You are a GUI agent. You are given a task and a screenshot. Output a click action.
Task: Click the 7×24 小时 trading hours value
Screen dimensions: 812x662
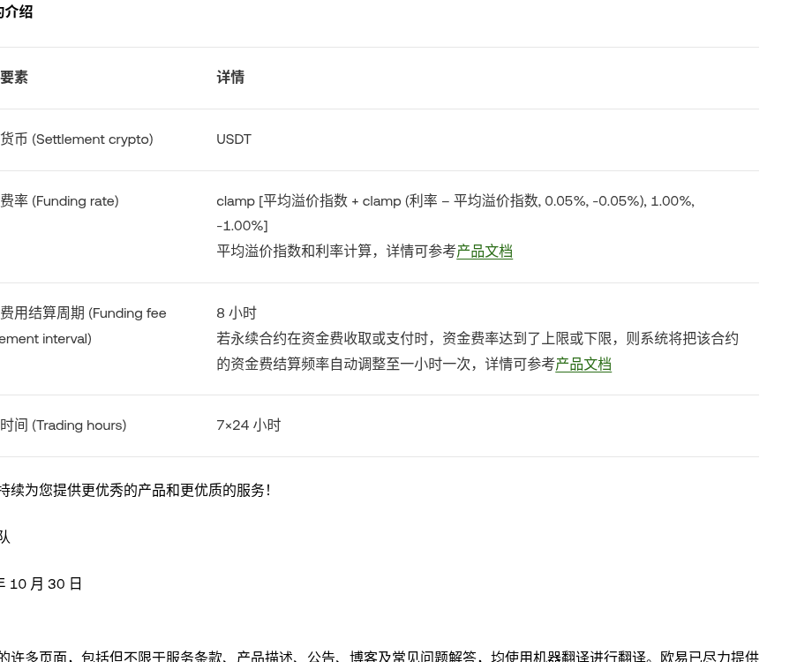coord(249,425)
